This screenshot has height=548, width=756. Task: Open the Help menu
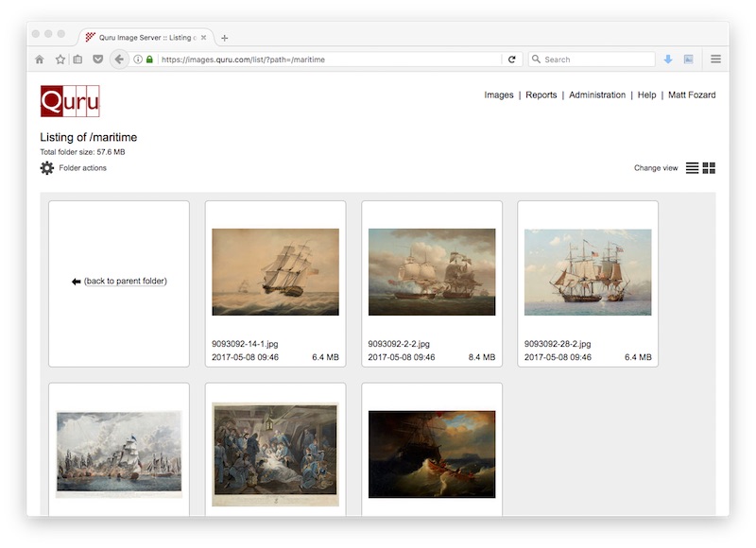[x=646, y=94]
